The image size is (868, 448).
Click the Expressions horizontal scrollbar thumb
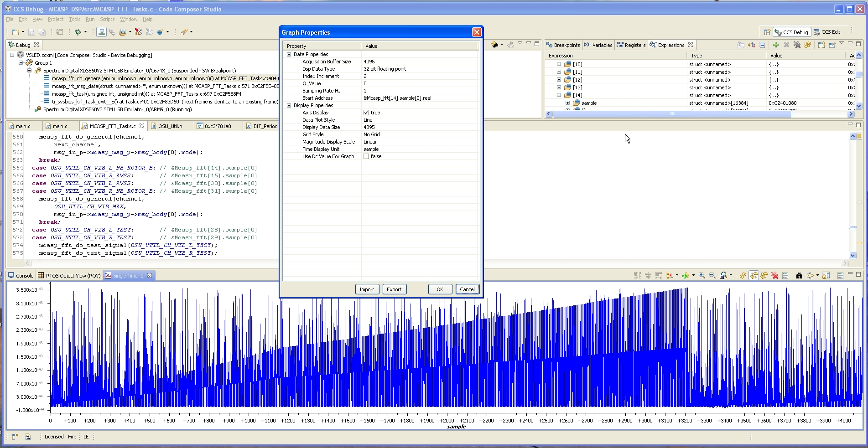tap(672, 114)
